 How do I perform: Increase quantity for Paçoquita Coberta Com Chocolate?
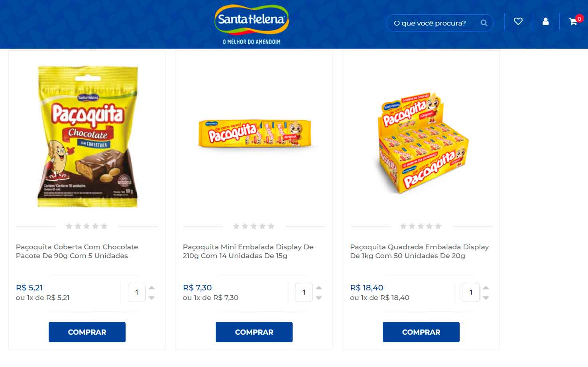click(x=151, y=288)
